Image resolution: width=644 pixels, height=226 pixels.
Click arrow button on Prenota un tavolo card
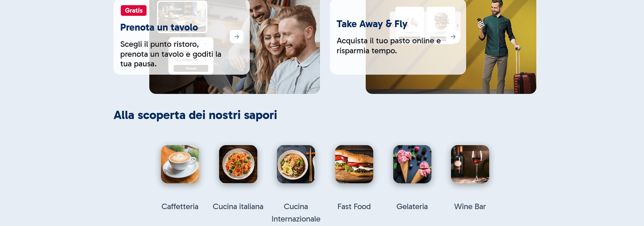pyautogui.click(x=236, y=36)
